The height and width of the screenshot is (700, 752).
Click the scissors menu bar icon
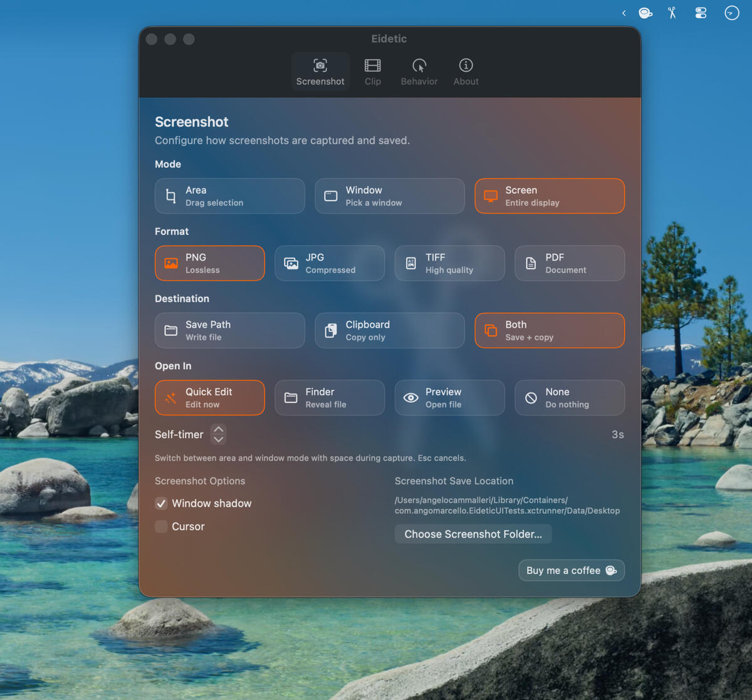coord(672,13)
